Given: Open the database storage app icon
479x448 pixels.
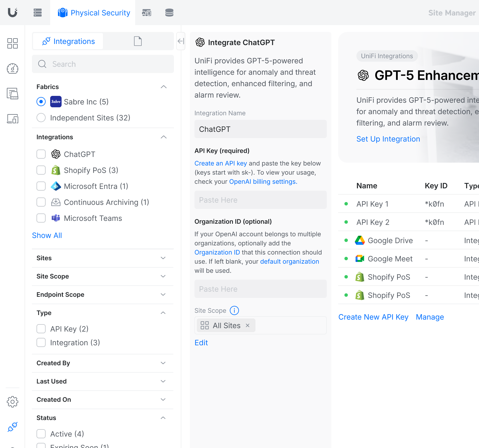Looking at the screenshot, I should coord(169,13).
